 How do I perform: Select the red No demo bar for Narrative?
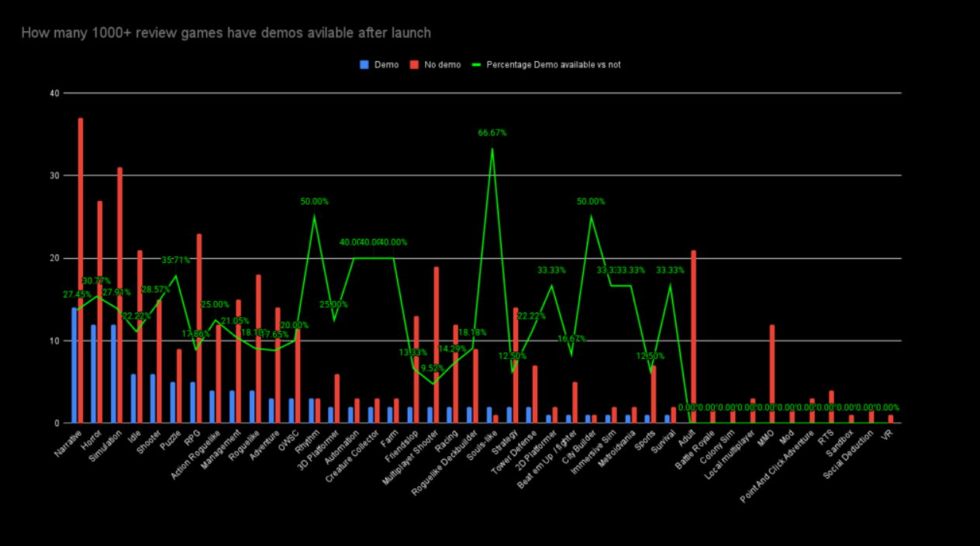pos(81,271)
